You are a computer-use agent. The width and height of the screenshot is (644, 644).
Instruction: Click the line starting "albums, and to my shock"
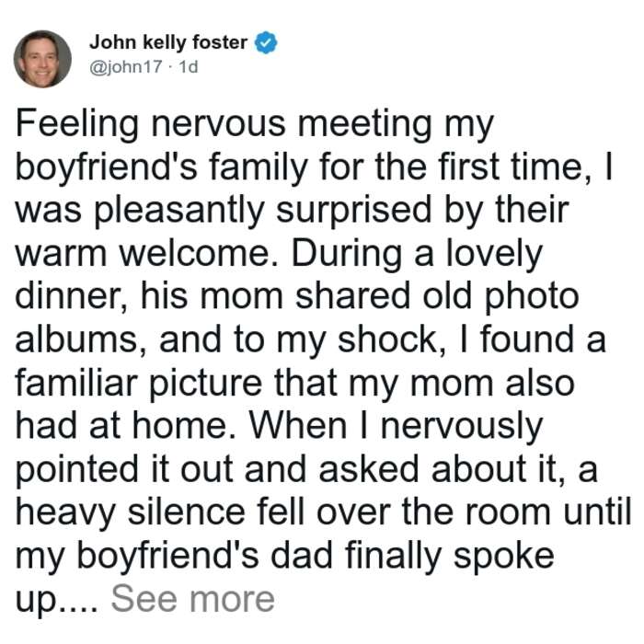click(x=311, y=340)
